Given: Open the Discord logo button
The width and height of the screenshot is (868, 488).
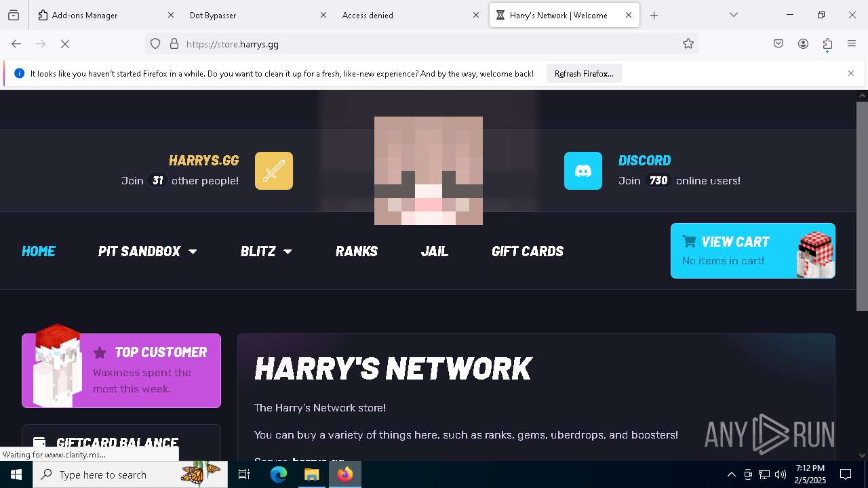Looking at the screenshot, I should (583, 171).
